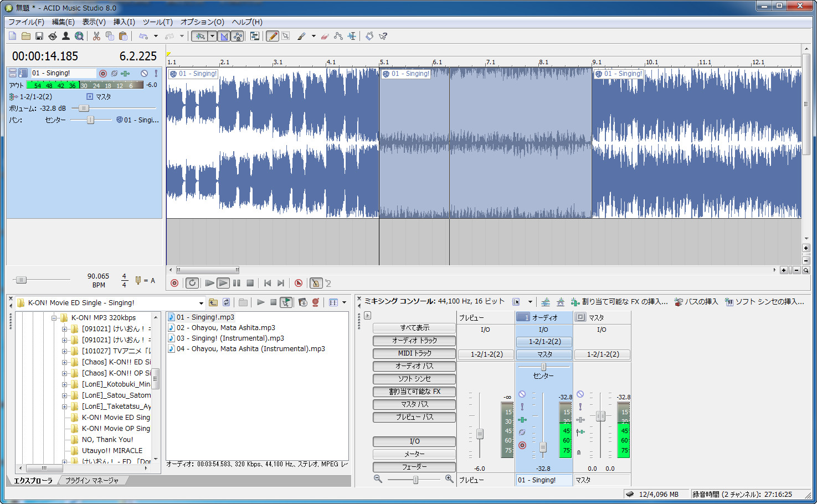Click the MIDI トラック button
Viewport: 817px width, 504px height.
414,353
